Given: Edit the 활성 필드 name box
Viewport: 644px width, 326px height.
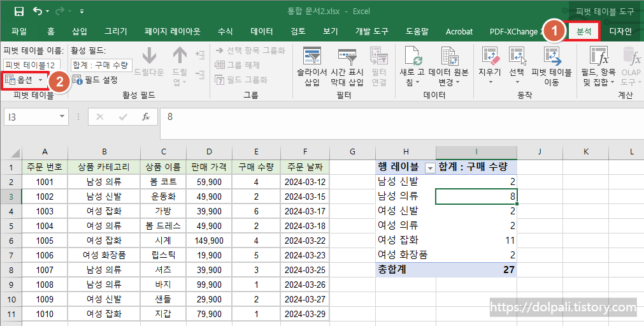Looking at the screenshot, I should 101,65.
